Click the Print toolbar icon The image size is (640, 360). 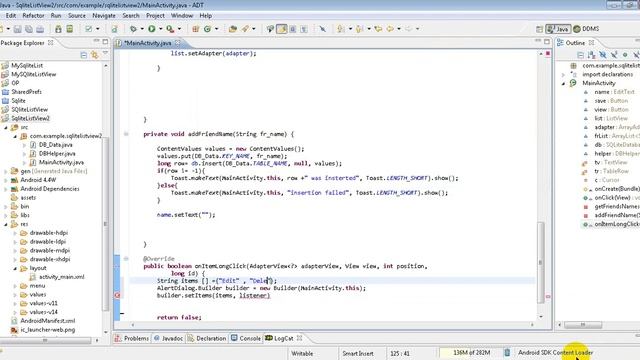tap(40, 29)
